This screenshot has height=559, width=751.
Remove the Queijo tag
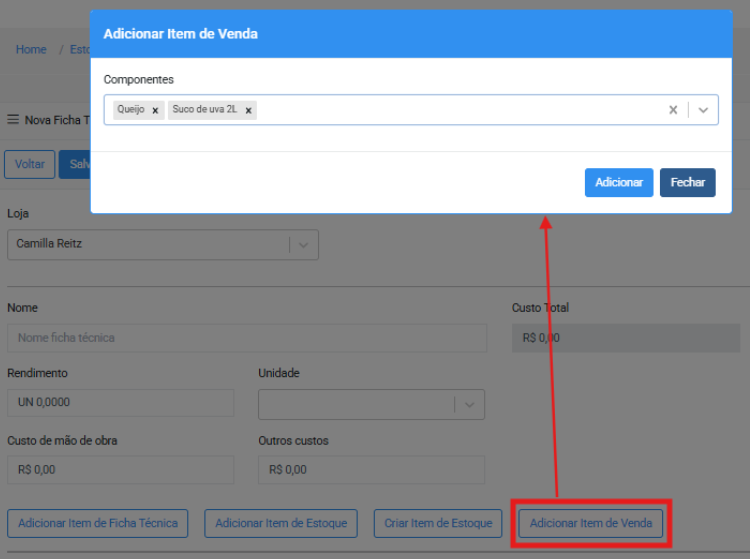tap(155, 111)
